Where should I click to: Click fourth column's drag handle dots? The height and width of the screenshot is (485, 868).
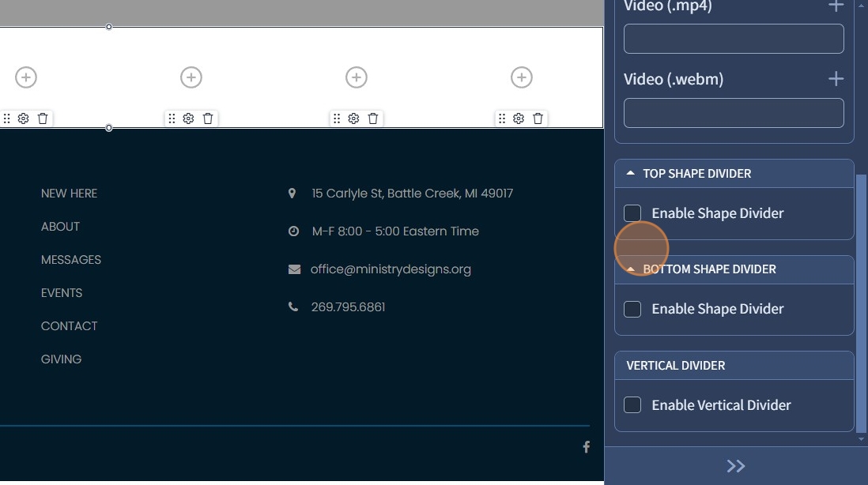click(502, 118)
